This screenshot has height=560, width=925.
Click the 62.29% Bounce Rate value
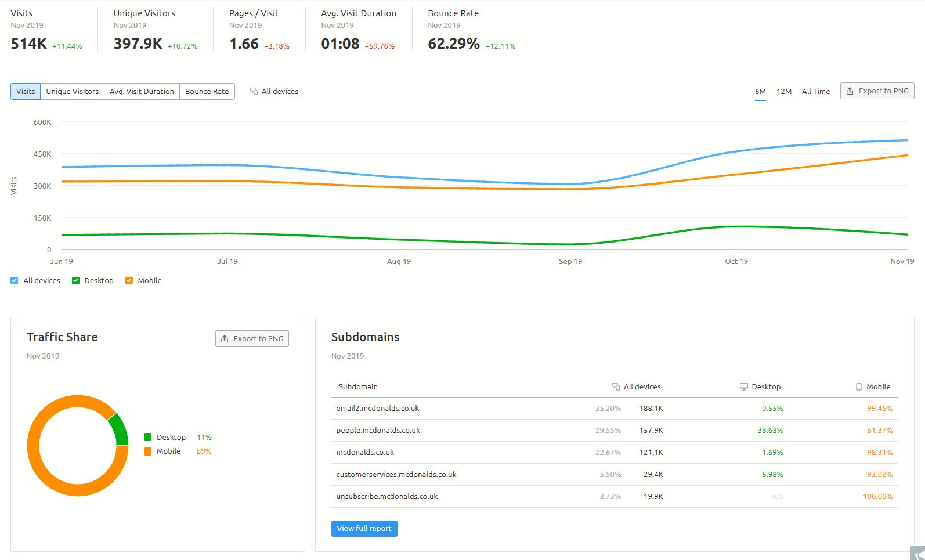point(454,44)
